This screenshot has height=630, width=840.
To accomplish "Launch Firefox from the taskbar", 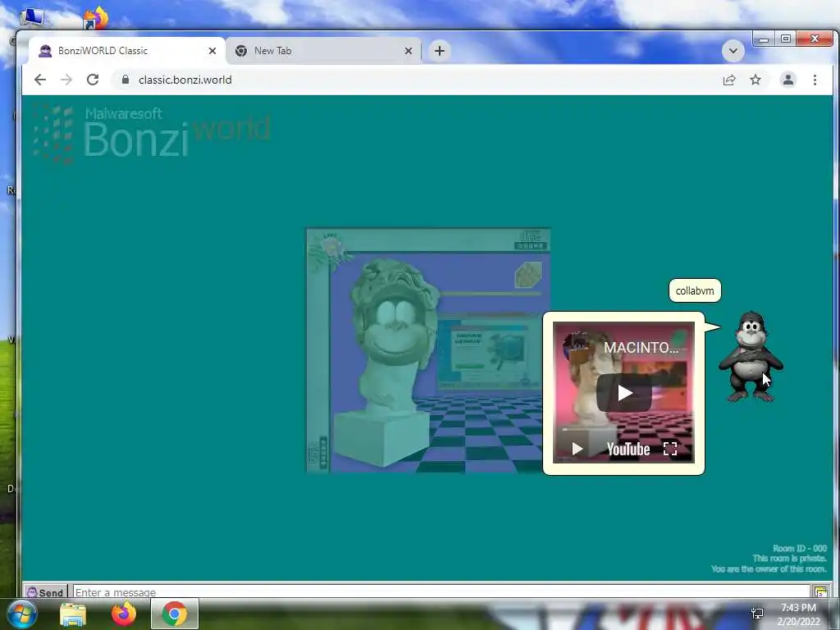I will [x=124, y=614].
